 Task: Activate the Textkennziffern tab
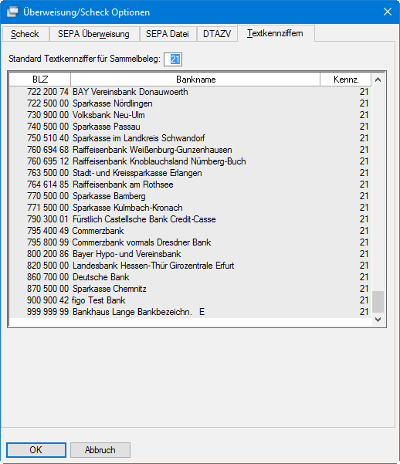(275, 33)
